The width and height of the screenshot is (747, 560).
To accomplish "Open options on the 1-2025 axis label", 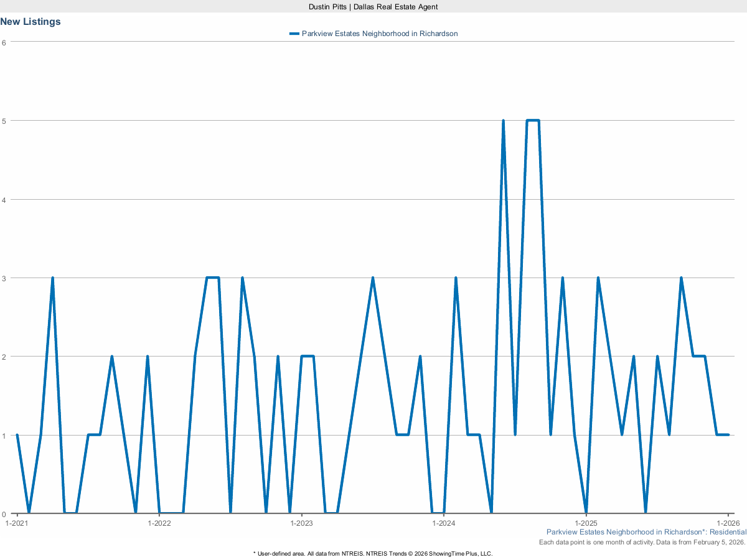I will [586, 523].
